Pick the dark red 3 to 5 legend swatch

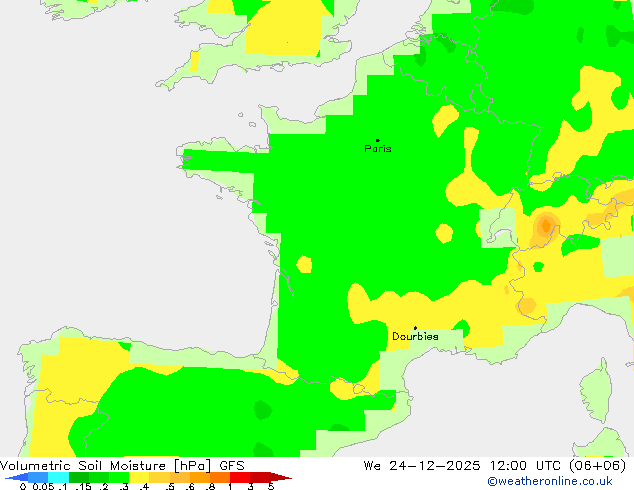[260, 477]
